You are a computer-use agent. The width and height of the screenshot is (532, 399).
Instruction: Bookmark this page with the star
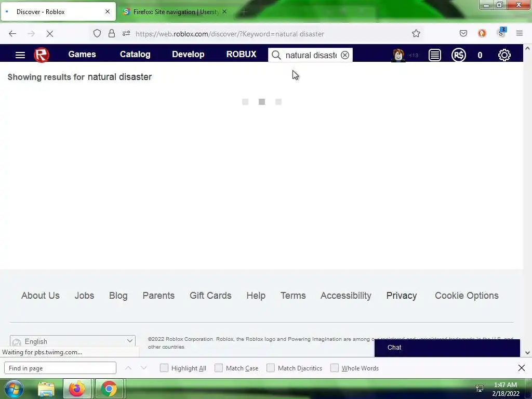tap(416, 33)
